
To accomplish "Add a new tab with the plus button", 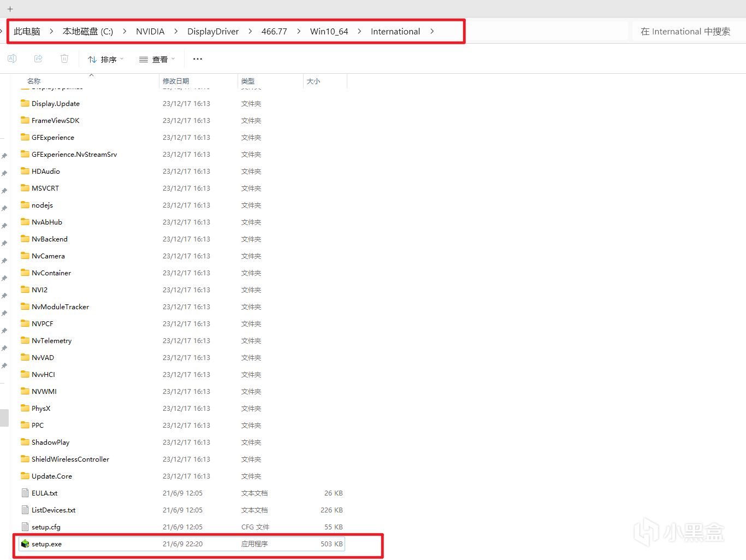I will click(x=10, y=9).
